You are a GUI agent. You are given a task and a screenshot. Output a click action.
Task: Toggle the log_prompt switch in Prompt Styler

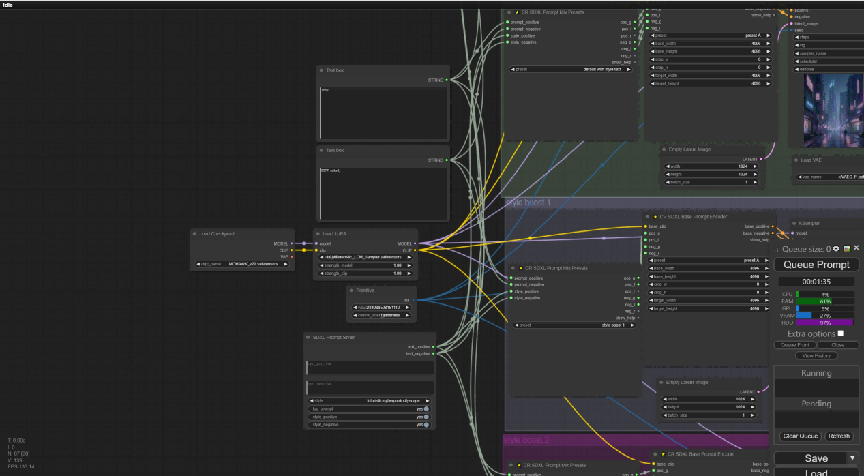coord(426,409)
